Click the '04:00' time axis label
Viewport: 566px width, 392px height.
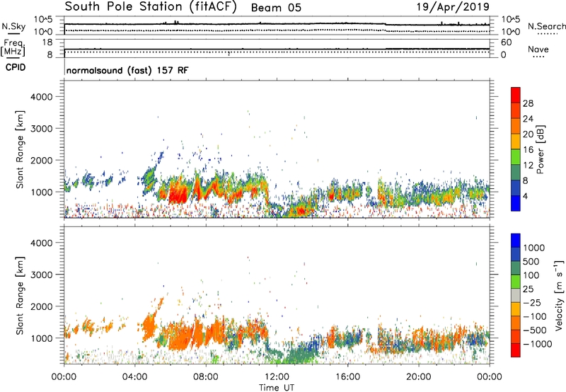[134, 377]
